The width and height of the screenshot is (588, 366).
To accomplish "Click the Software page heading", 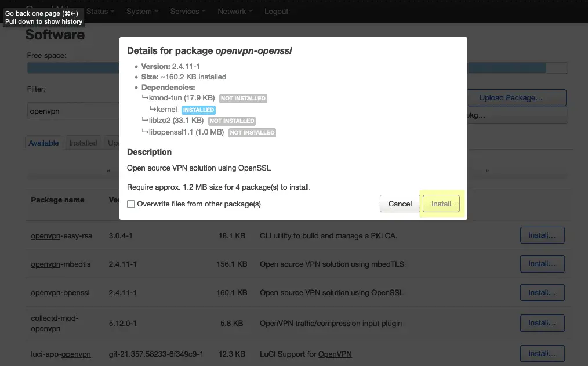I will tap(55, 34).
